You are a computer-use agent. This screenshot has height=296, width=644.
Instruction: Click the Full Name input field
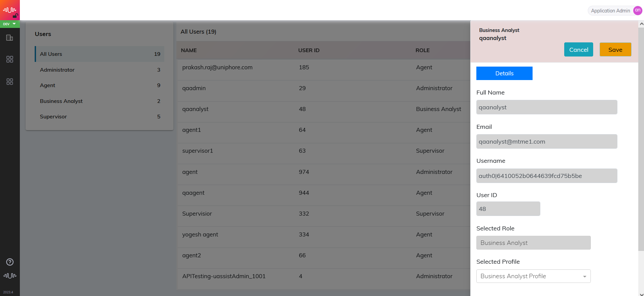pyautogui.click(x=547, y=107)
